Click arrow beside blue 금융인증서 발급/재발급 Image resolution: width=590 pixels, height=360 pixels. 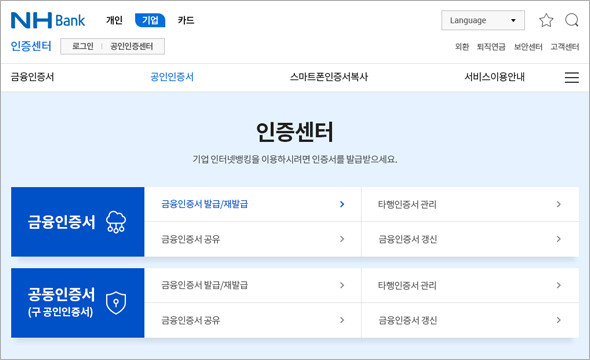[342, 204]
